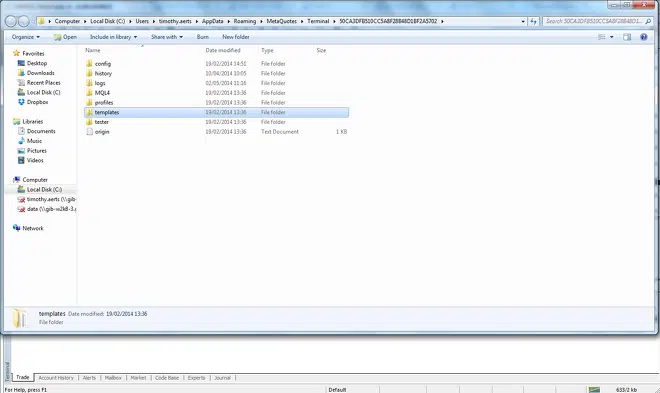Screen dimensions: 660x393
Task: Expand the Include in library dropdown
Action: 113,37
